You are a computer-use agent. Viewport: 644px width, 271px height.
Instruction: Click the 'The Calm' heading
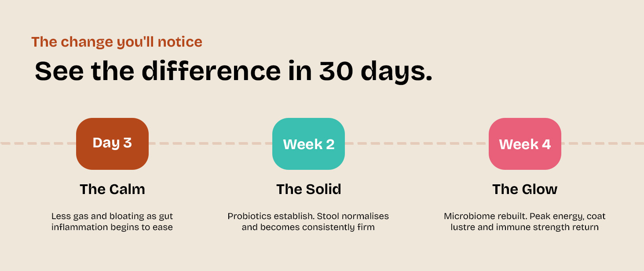click(112, 189)
